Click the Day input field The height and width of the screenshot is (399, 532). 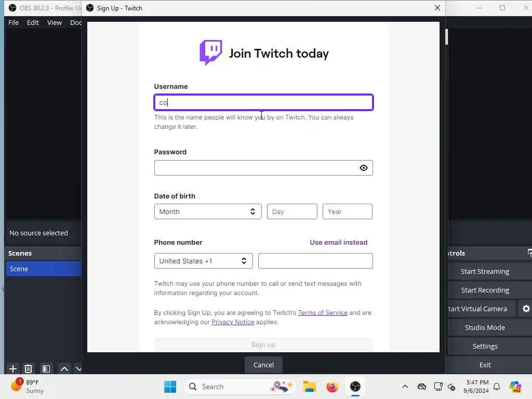tap(292, 211)
